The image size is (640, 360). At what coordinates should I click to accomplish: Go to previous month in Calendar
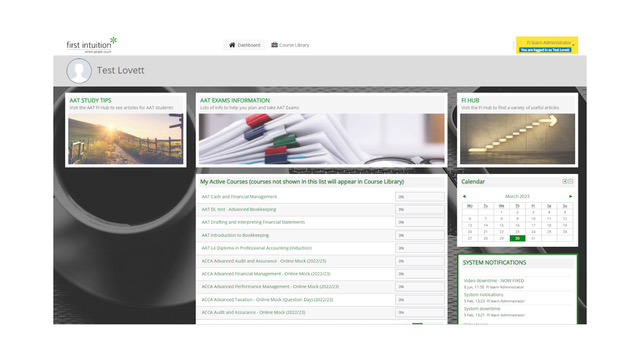point(464,196)
